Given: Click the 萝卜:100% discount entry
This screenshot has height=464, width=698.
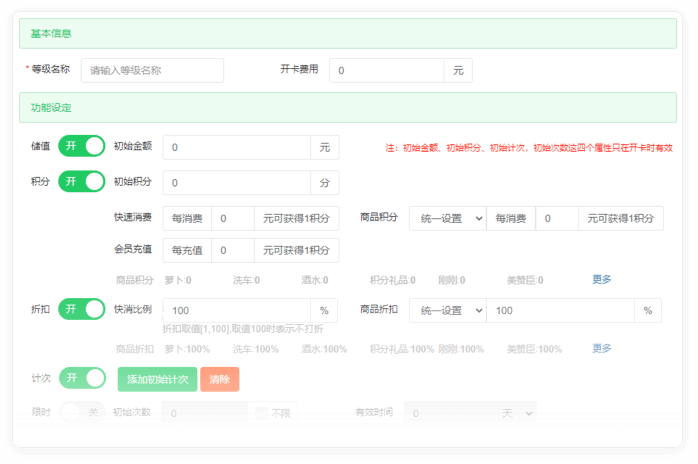Looking at the screenshot, I should [187, 349].
